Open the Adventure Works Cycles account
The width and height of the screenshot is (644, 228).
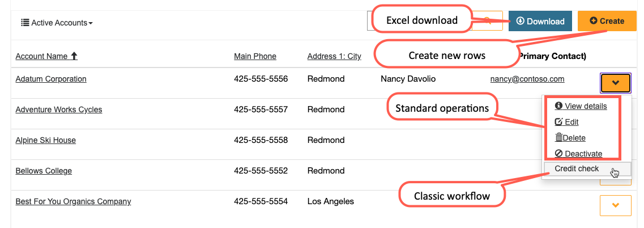tap(59, 109)
